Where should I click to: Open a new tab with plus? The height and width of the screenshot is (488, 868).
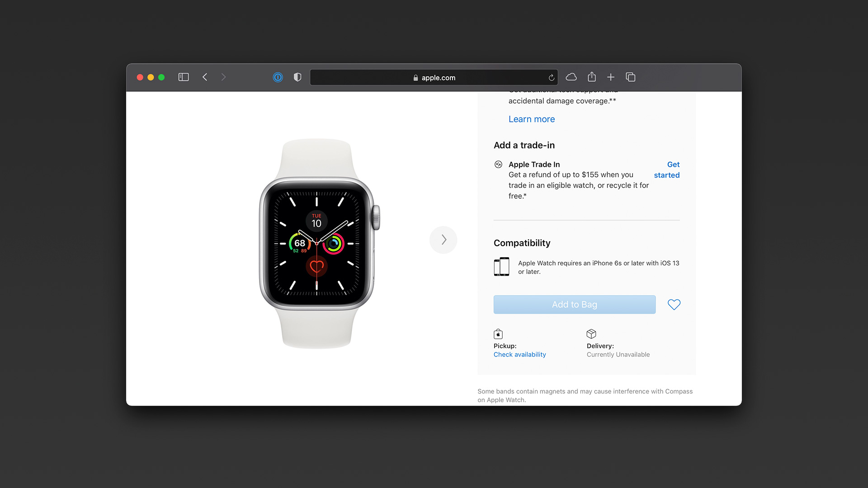[x=611, y=77]
